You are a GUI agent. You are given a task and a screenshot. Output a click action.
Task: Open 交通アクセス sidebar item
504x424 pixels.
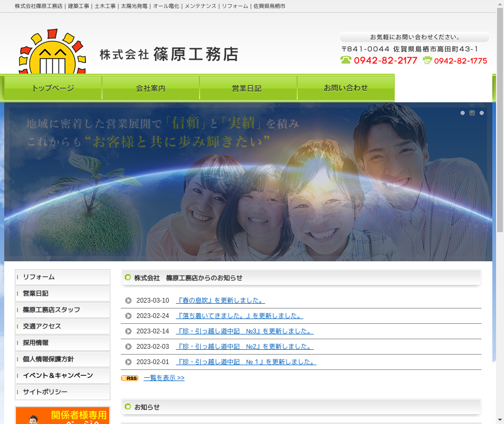(x=63, y=326)
